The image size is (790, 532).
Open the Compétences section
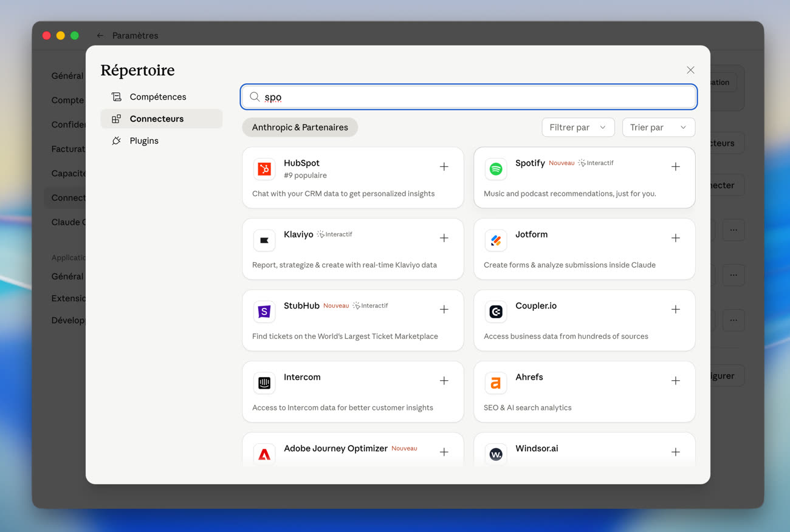coord(157,97)
